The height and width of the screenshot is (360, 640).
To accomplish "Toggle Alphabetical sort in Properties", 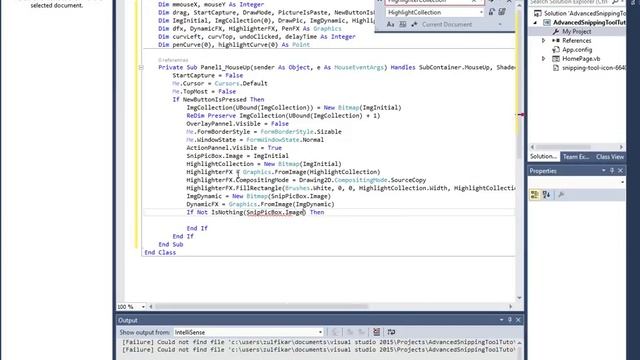I will point(547,195).
